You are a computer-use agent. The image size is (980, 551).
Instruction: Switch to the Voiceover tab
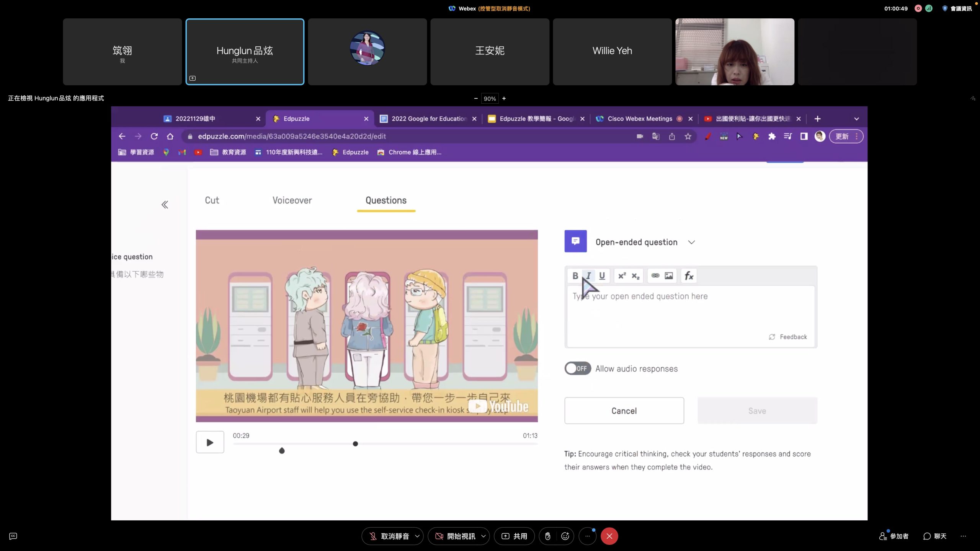point(292,200)
